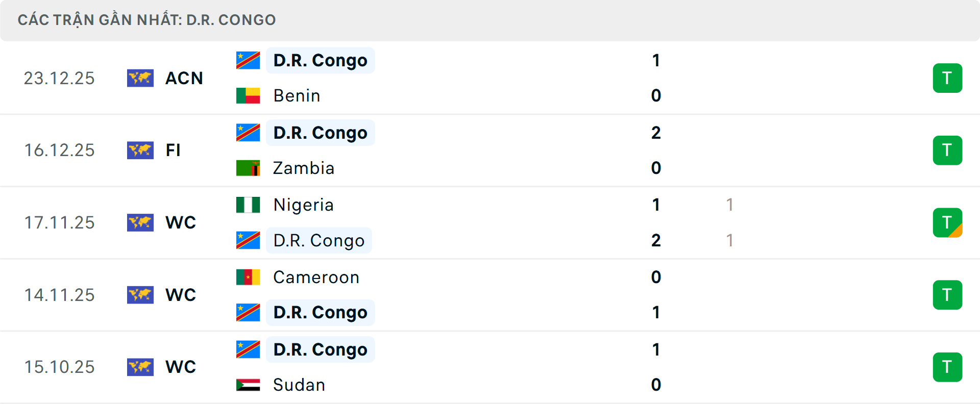
Task: Toggle the two-tone win badge for Nigeria match
Action: pyautogui.click(x=948, y=223)
